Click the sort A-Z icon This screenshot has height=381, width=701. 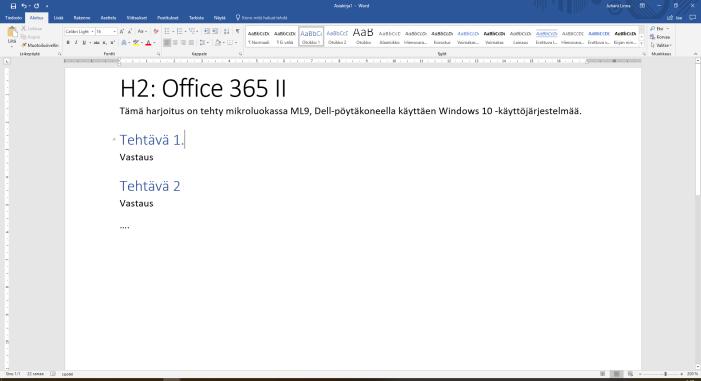[x=227, y=31]
